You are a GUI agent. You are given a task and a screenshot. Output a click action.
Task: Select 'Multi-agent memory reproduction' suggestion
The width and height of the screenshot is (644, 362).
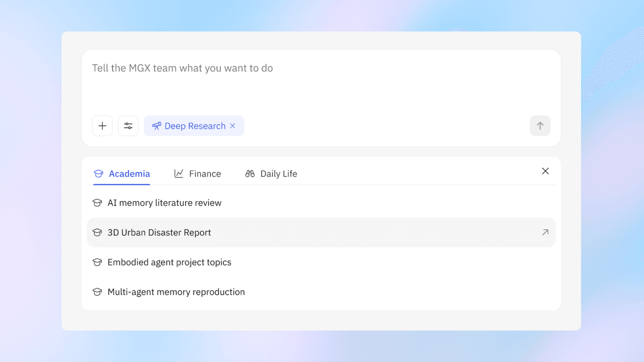pos(321,292)
